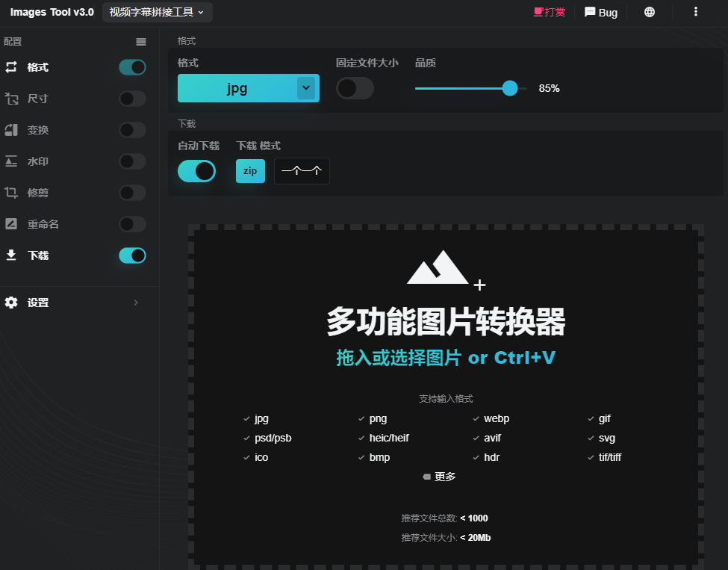Viewport: 728px width, 570px height.
Task: Click the 下载 download arrow icon
Action: click(x=11, y=255)
